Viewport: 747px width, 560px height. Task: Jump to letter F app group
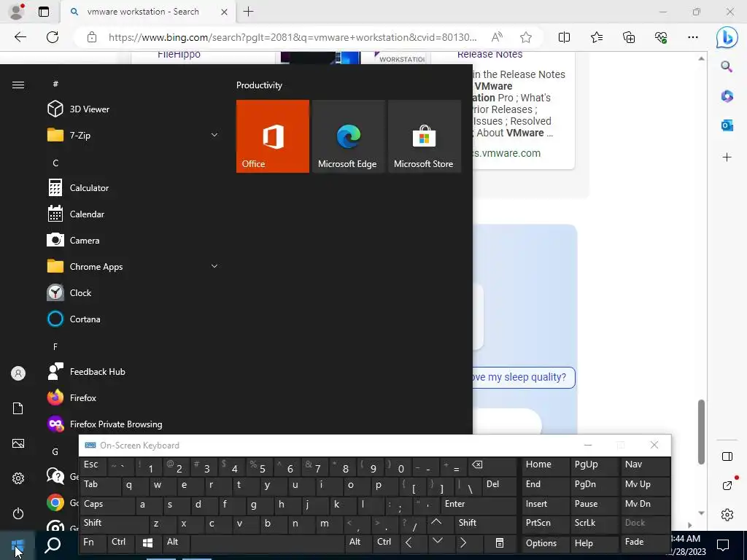coord(55,346)
